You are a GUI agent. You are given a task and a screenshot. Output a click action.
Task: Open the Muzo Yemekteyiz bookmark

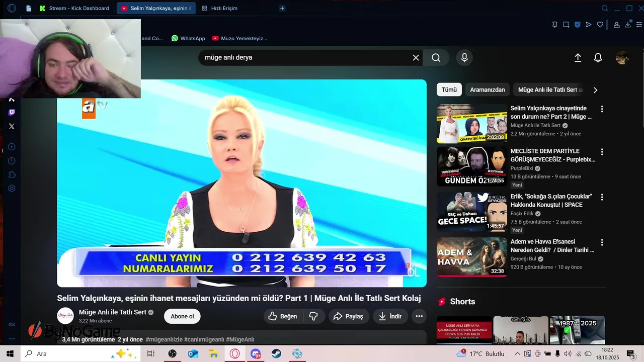[x=239, y=38]
